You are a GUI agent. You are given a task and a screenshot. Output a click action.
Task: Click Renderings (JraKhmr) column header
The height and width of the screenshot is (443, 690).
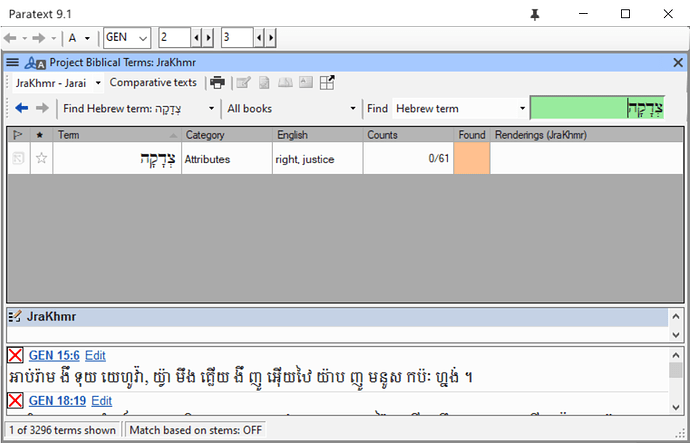tap(587, 135)
